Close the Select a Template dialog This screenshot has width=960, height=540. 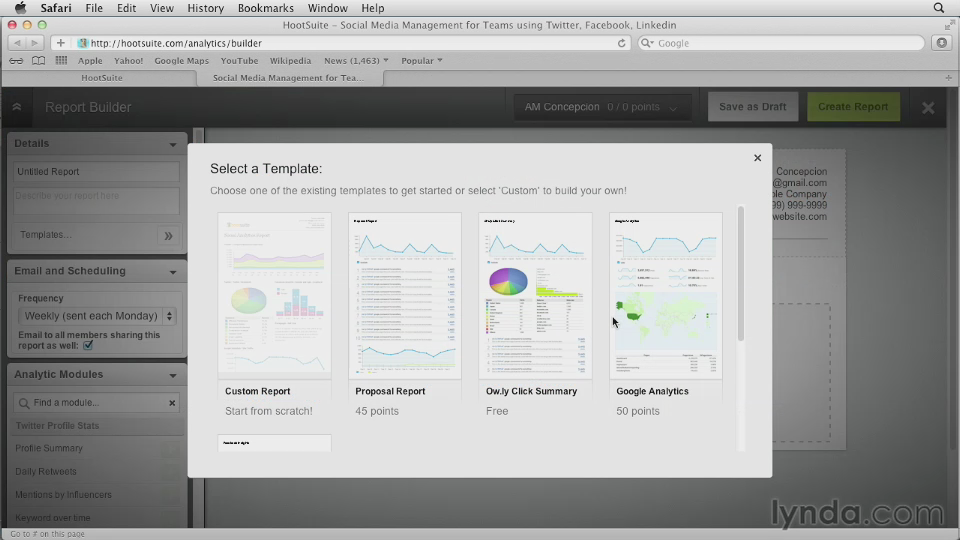click(x=757, y=158)
